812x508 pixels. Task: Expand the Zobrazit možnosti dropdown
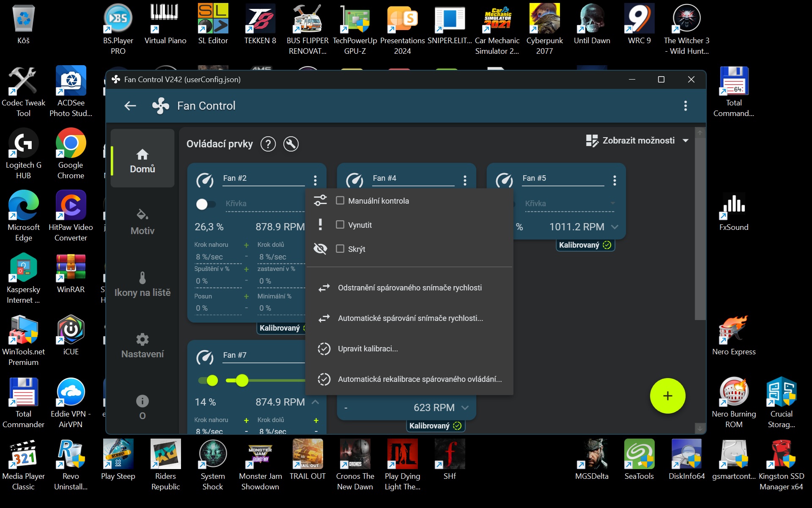[638, 141]
